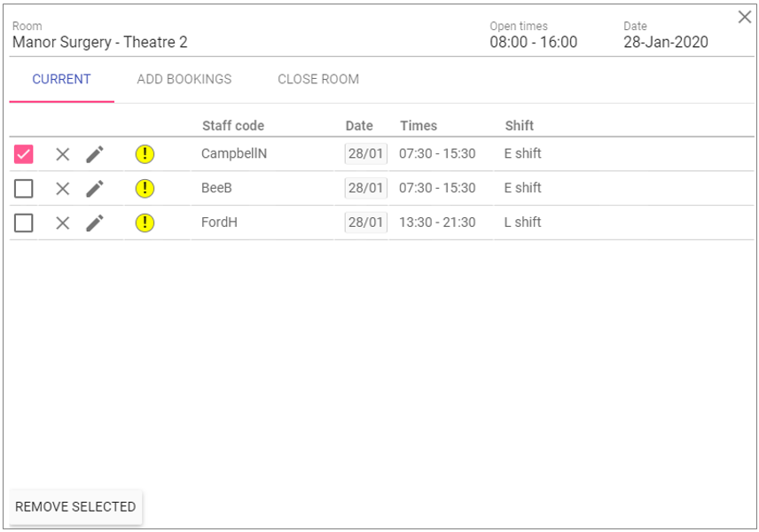Click the delete X icon for CampbellN
The width and height of the screenshot is (759, 532).
tap(62, 154)
